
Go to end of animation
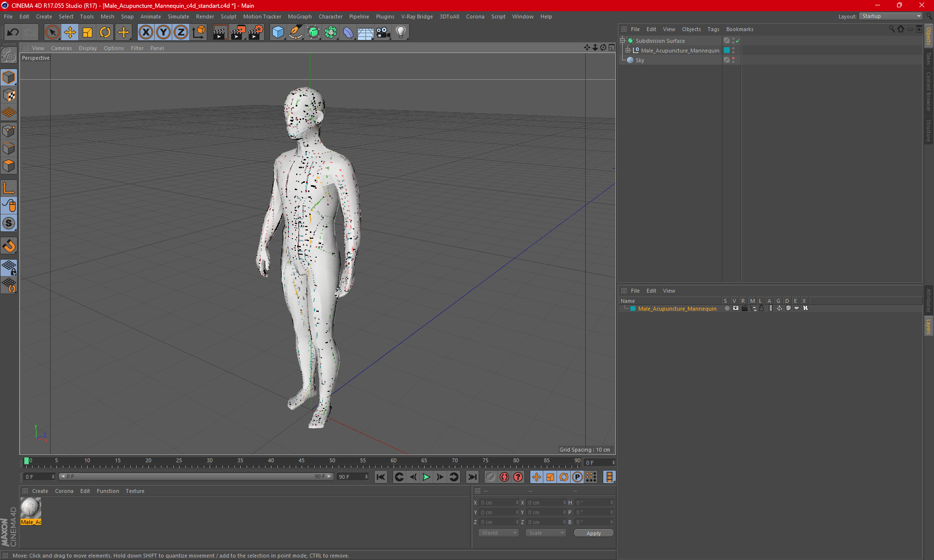click(472, 477)
